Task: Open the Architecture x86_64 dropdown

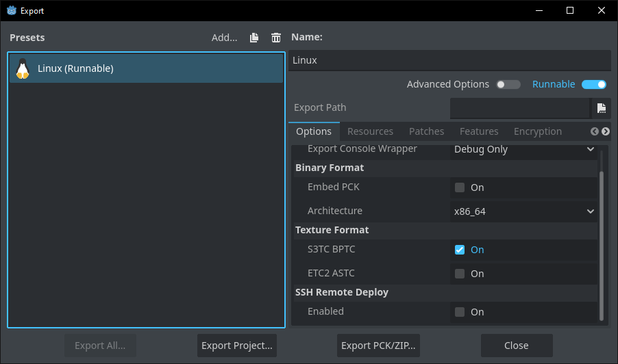Action: pyautogui.click(x=524, y=211)
